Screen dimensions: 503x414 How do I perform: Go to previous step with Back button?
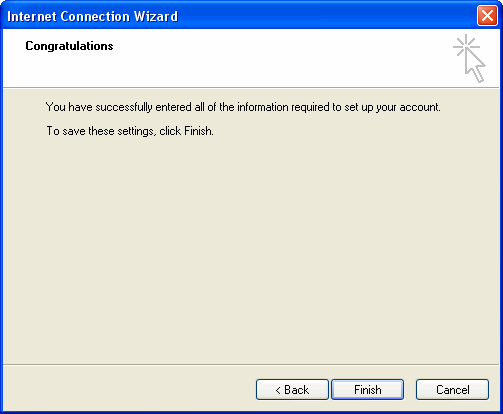292,389
